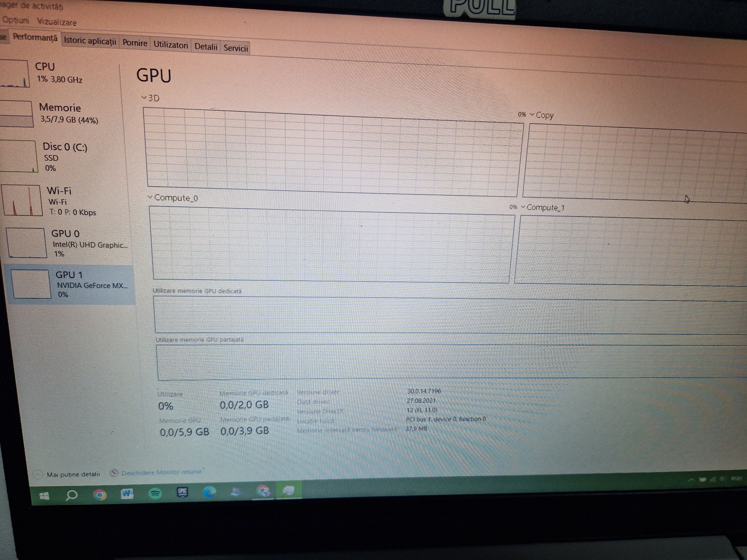Open Microsoft Word from the taskbar
Image resolution: width=747 pixels, height=560 pixels.
127,494
